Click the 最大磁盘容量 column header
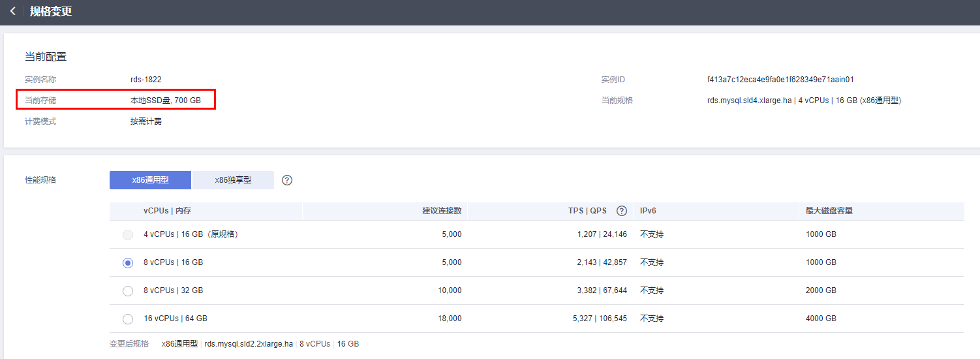Viewport: 980px width, 359px height. tap(829, 211)
